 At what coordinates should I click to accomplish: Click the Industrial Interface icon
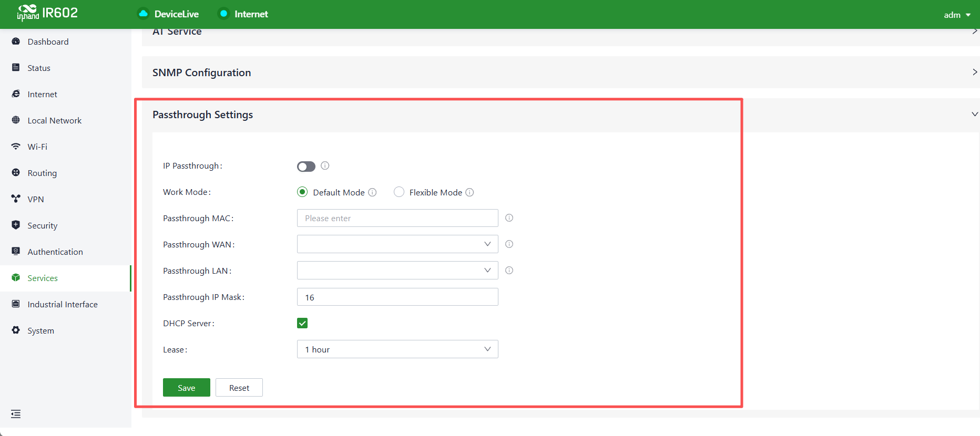pos(16,304)
